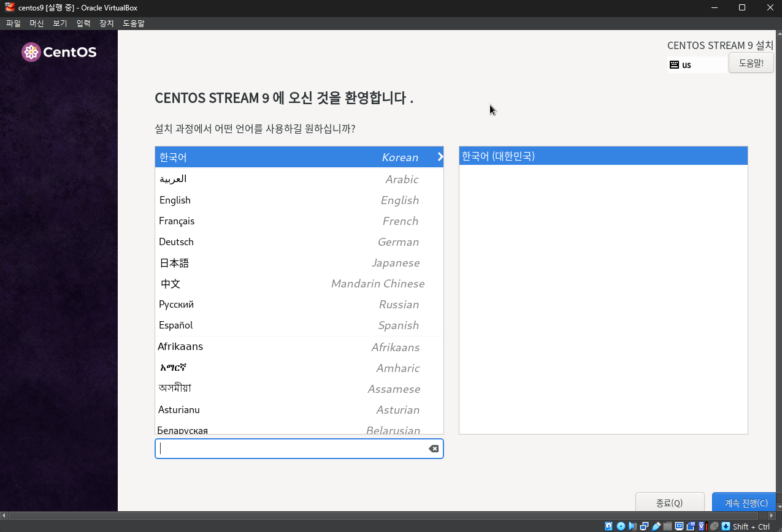Click the keyboard layout icon beside us
Image resolution: width=782 pixels, height=532 pixels.
674,64
